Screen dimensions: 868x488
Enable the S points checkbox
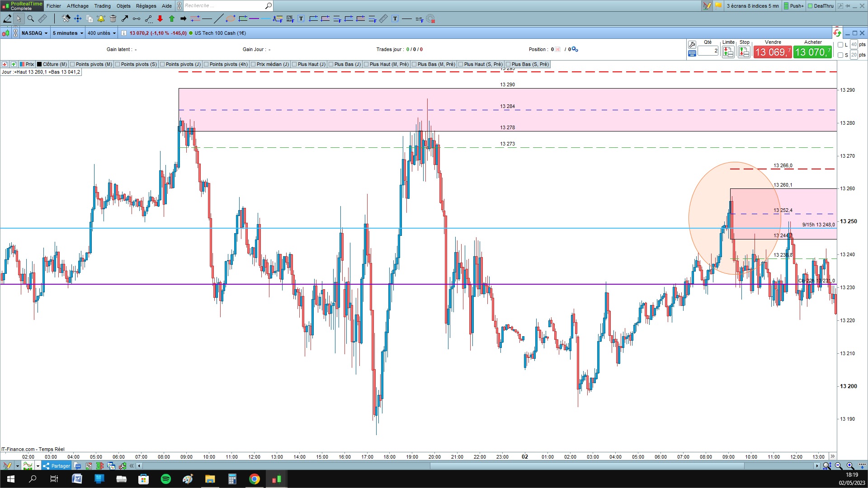840,55
